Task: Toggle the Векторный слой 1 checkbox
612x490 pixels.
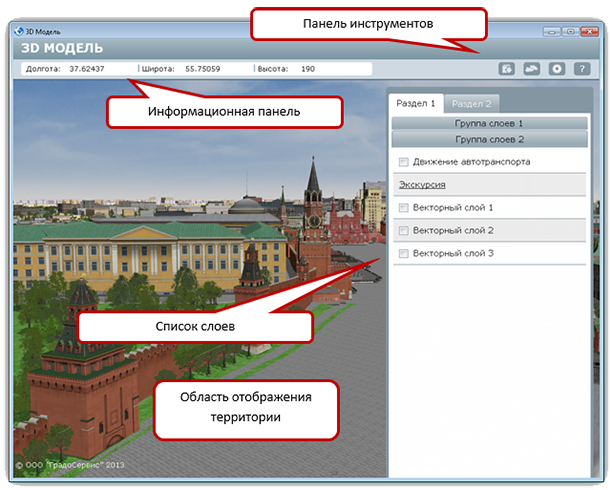Action: [403, 208]
